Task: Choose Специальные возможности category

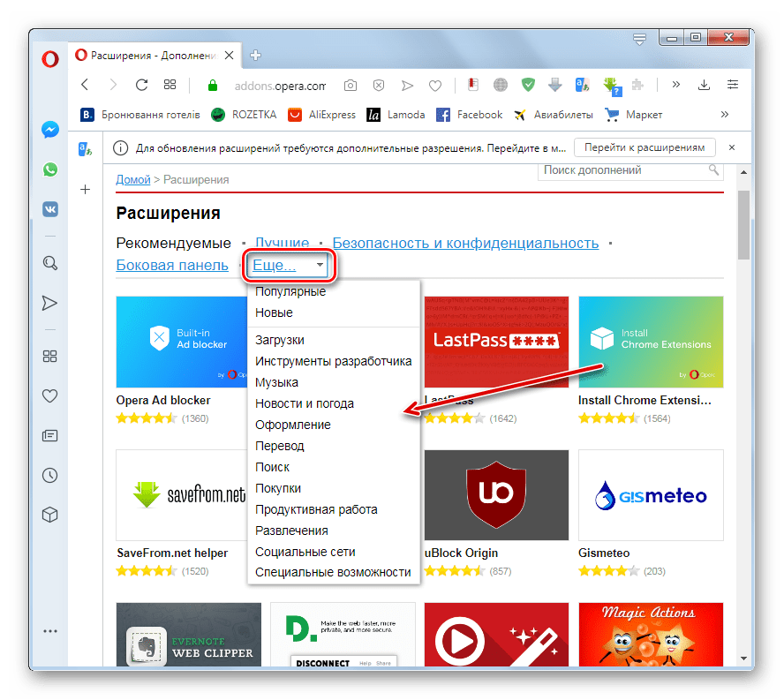Action: (x=333, y=572)
